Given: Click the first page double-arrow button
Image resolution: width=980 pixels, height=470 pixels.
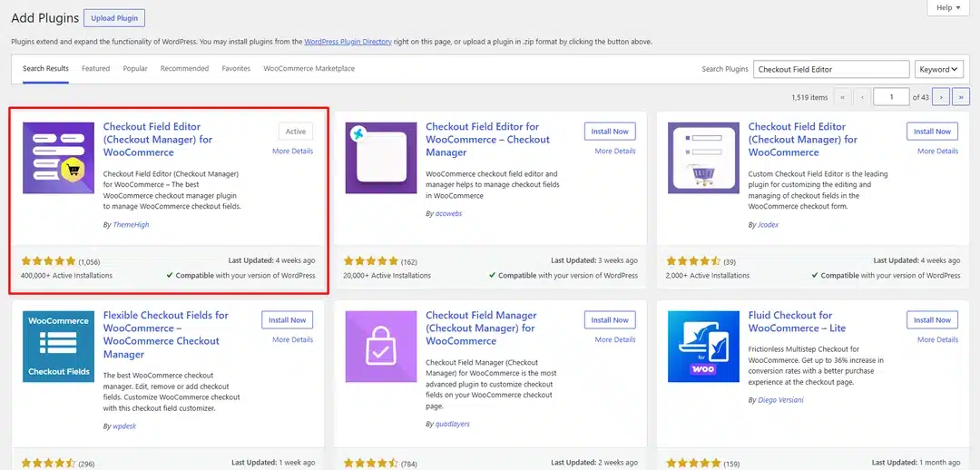Looking at the screenshot, I should [842, 97].
